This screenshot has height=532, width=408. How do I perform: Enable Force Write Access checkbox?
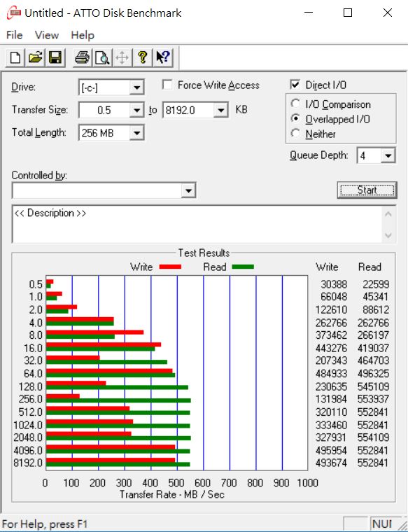pos(167,85)
